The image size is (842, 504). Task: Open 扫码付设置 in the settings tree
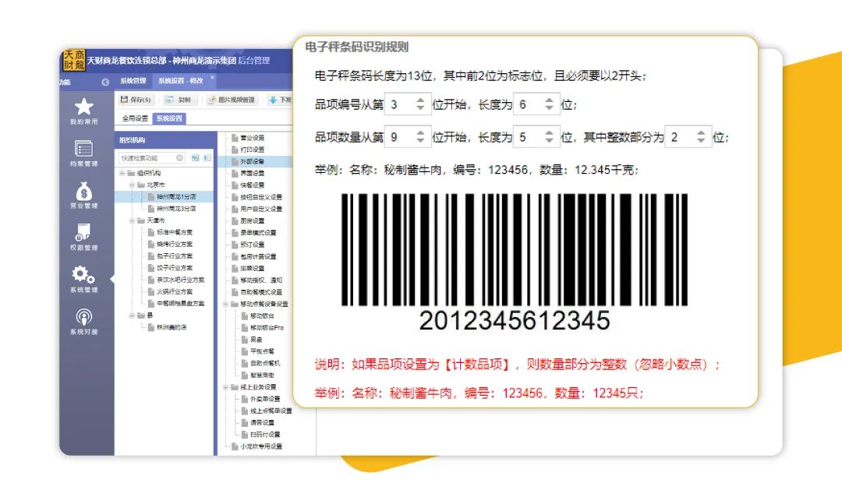(265, 435)
